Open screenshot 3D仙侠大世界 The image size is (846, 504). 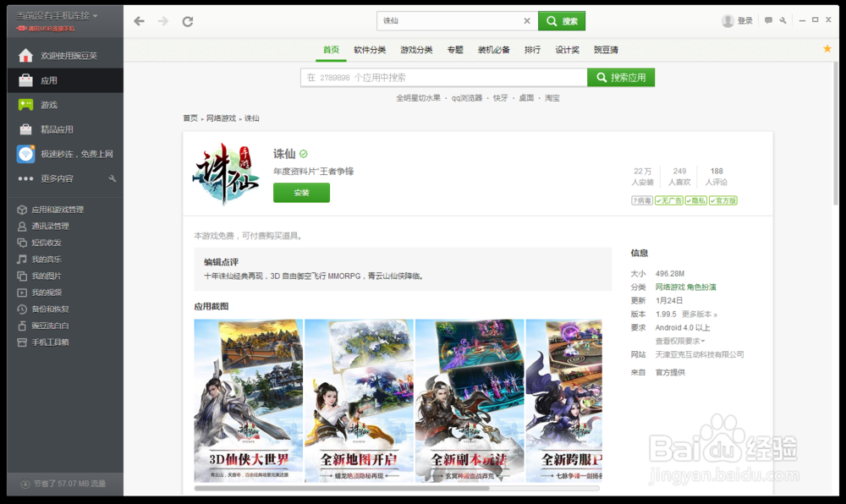[248, 401]
